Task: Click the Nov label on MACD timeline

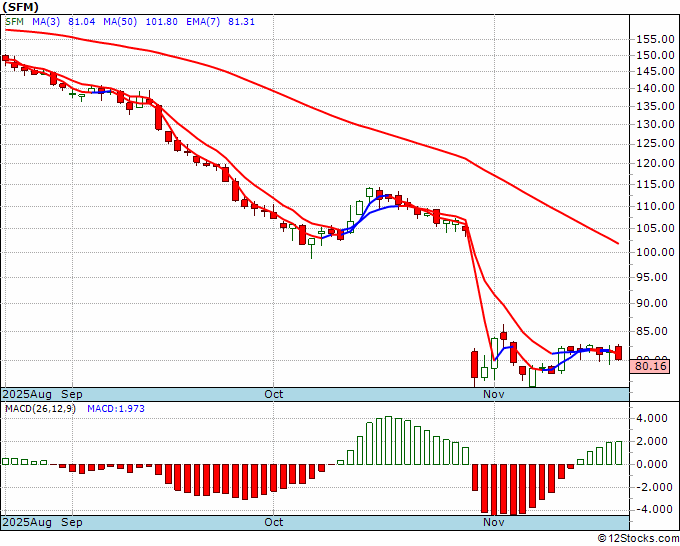Action: [x=494, y=522]
